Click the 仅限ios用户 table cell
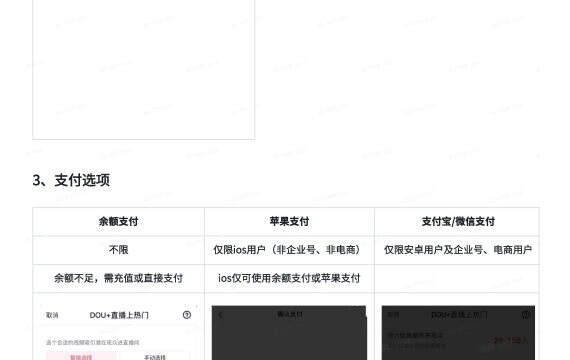 click(x=289, y=250)
